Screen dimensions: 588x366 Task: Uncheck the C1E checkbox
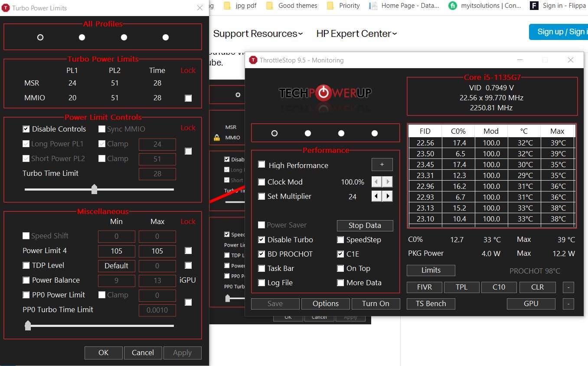click(x=340, y=254)
